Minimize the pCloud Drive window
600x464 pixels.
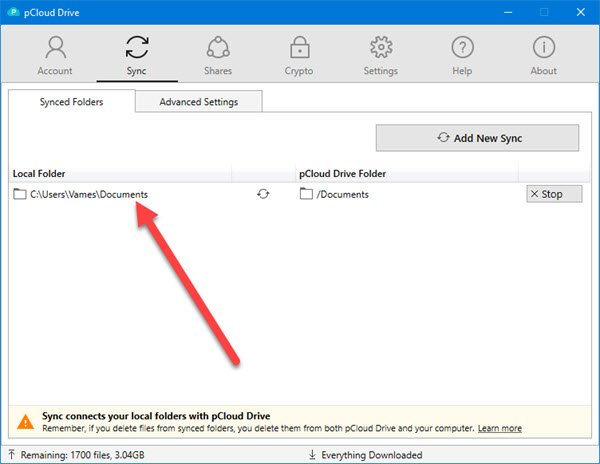pos(508,12)
